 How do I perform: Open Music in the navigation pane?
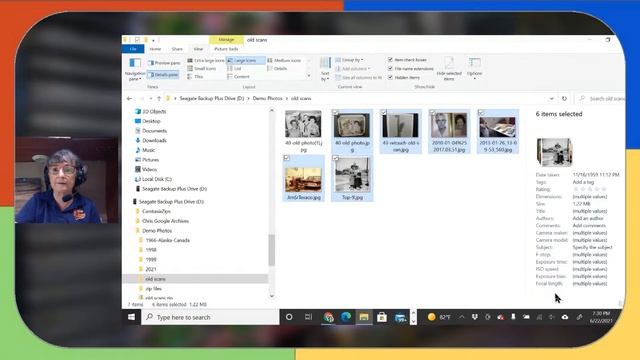(149, 150)
